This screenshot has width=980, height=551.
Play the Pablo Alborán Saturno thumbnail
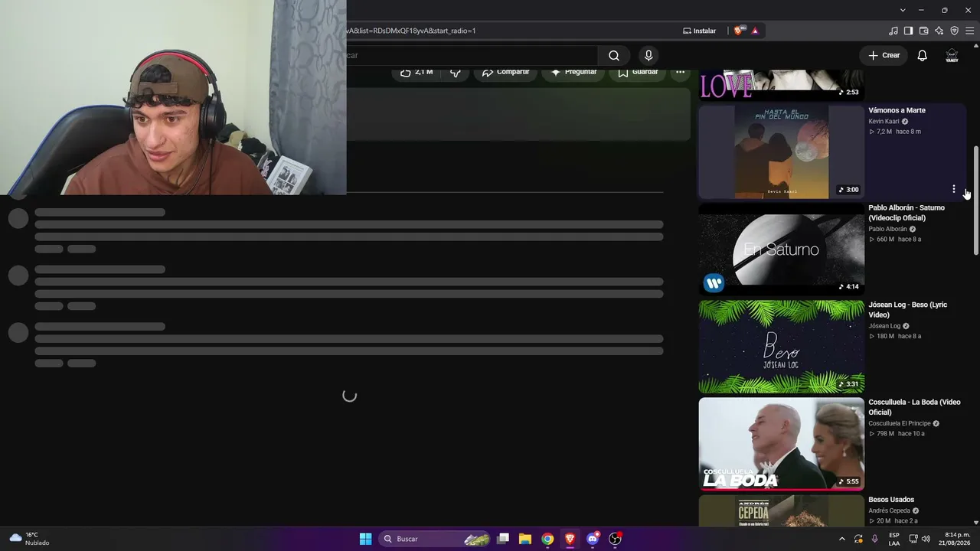pyautogui.click(x=781, y=249)
